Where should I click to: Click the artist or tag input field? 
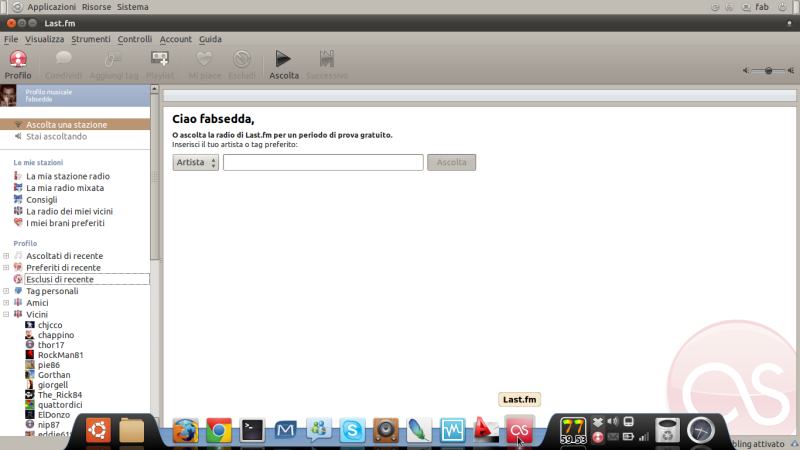click(x=323, y=162)
